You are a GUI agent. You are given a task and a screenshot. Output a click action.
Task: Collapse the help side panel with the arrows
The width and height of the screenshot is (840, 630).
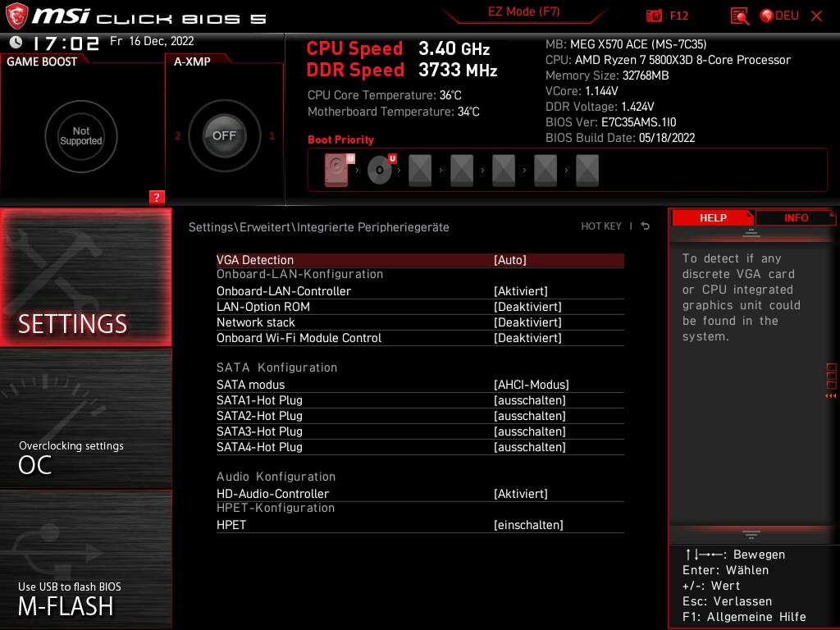tap(831, 396)
